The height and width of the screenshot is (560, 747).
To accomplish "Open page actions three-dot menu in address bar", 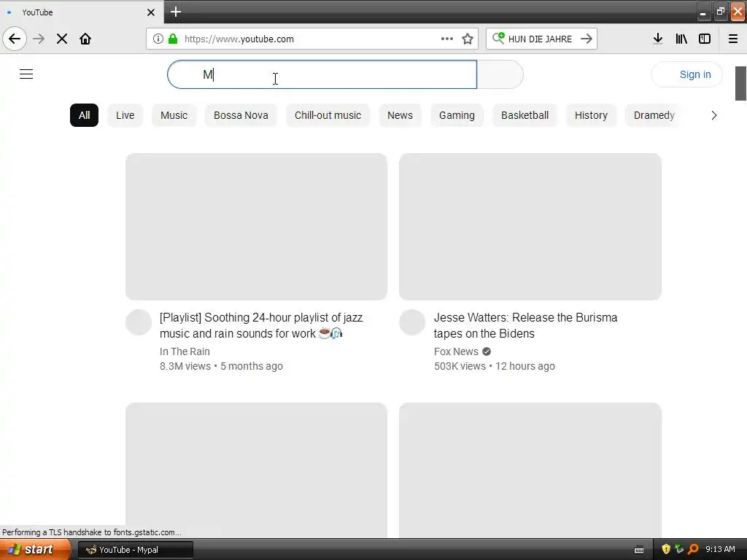I will click(447, 39).
